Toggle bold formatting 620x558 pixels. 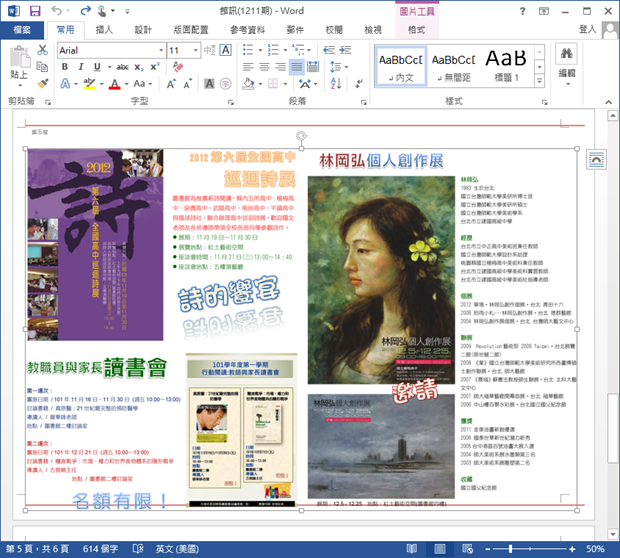(x=65, y=67)
